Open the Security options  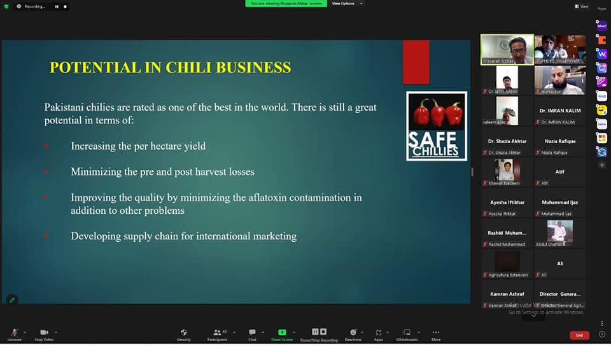click(183, 334)
